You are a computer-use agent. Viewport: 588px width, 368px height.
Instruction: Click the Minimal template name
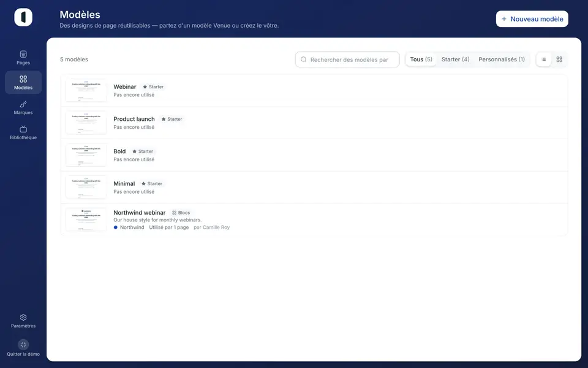pyautogui.click(x=124, y=183)
